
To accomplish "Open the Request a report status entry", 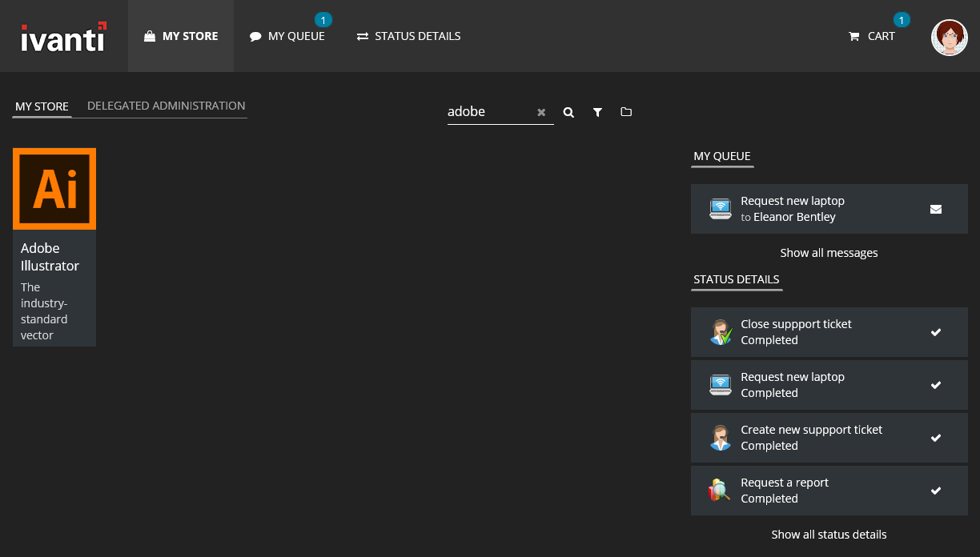I will [829, 491].
